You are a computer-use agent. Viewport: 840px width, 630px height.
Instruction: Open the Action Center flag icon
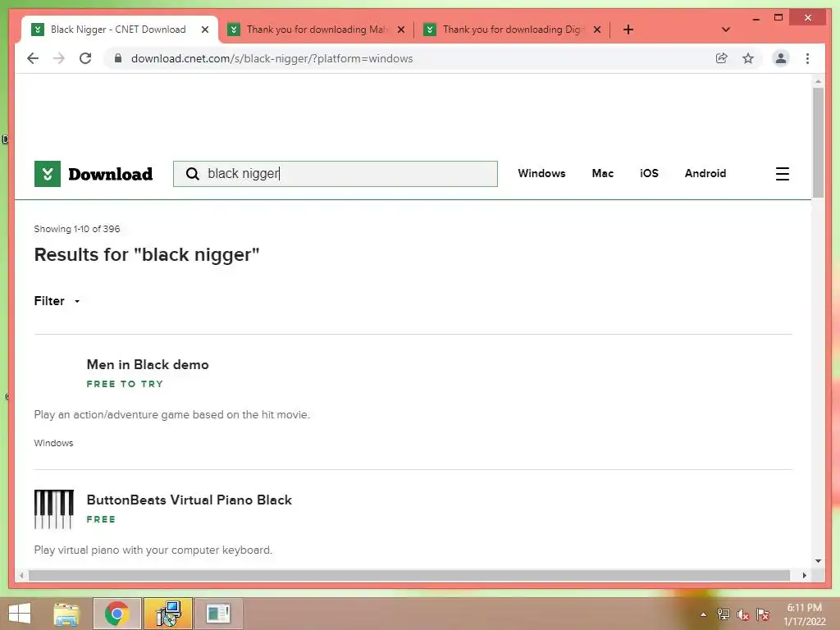(x=763, y=614)
